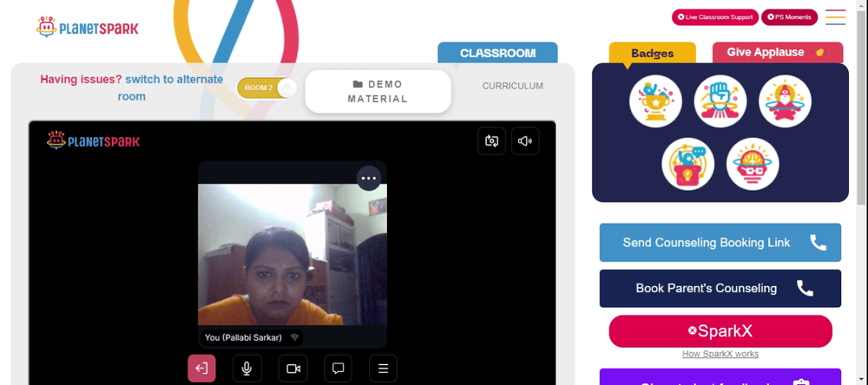Launch SparkX
The width and height of the screenshot is (868, 385).
click(x=720, y=331)
